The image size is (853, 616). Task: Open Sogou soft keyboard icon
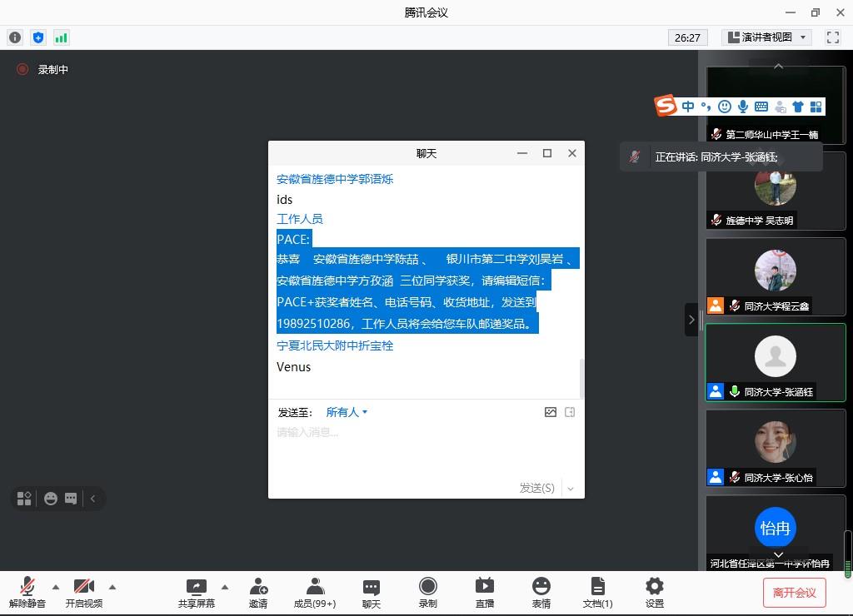click(761, 107)
